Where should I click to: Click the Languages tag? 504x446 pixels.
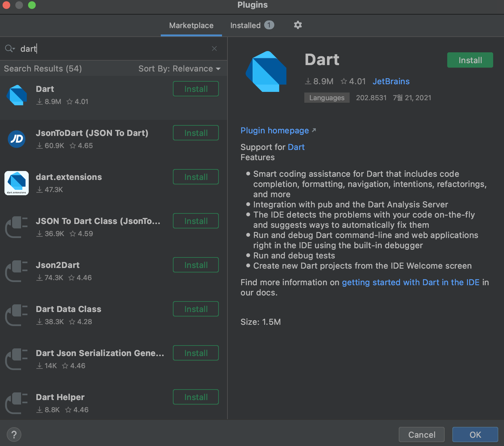[x=327, y=98]
